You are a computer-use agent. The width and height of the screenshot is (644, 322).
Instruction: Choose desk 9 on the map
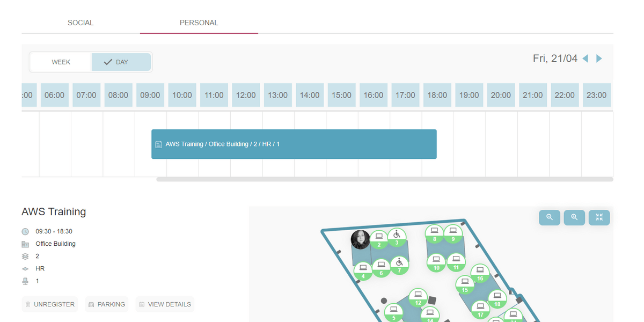(x=453, y=234)
